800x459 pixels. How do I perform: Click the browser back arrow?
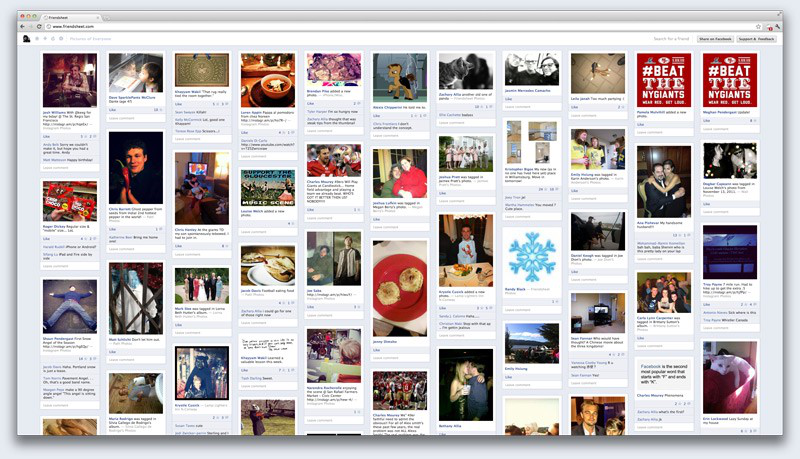[x=24, y=25]
